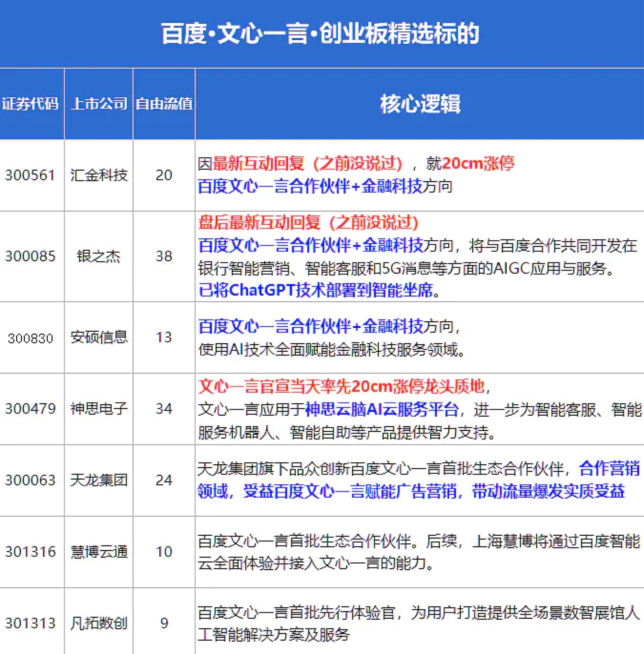Click text 工智能解决方案及服务
The image size is (644, 654).
point(274,635)
